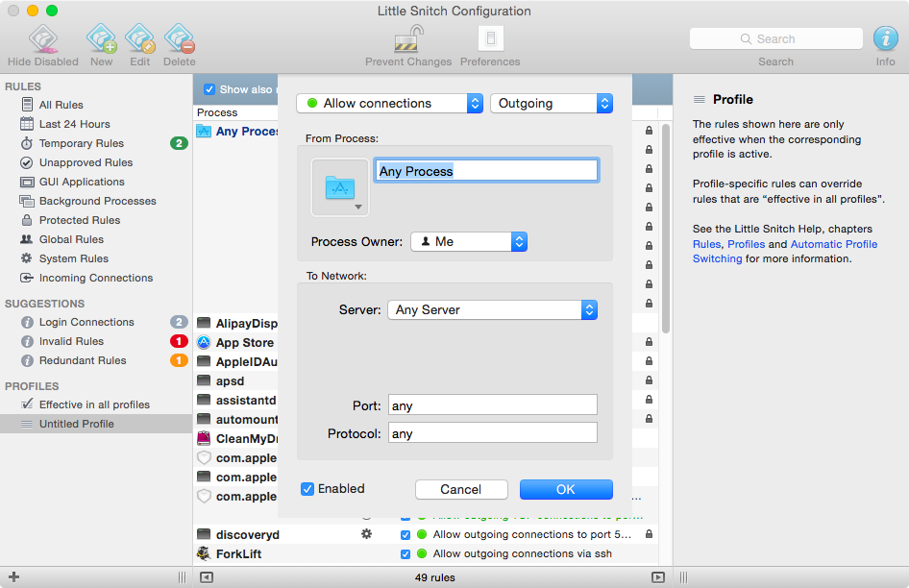Select Last 24 Hours in sidebar

point(74,124)
